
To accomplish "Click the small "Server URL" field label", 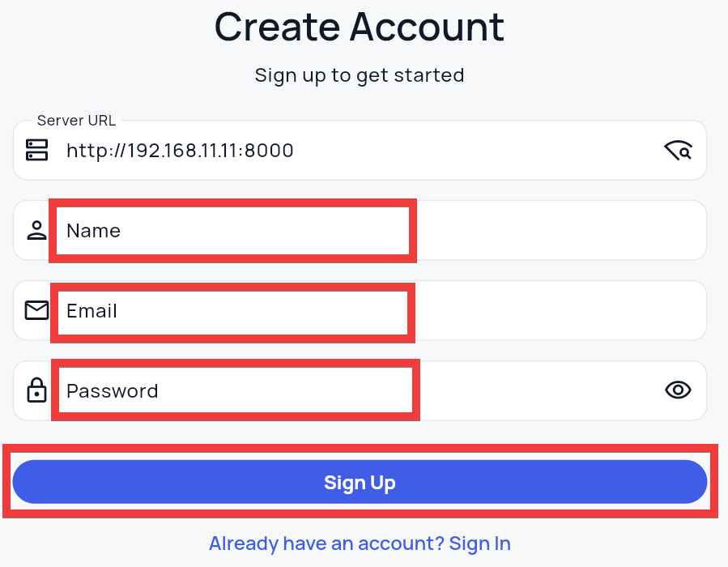I will coord(76,121).
